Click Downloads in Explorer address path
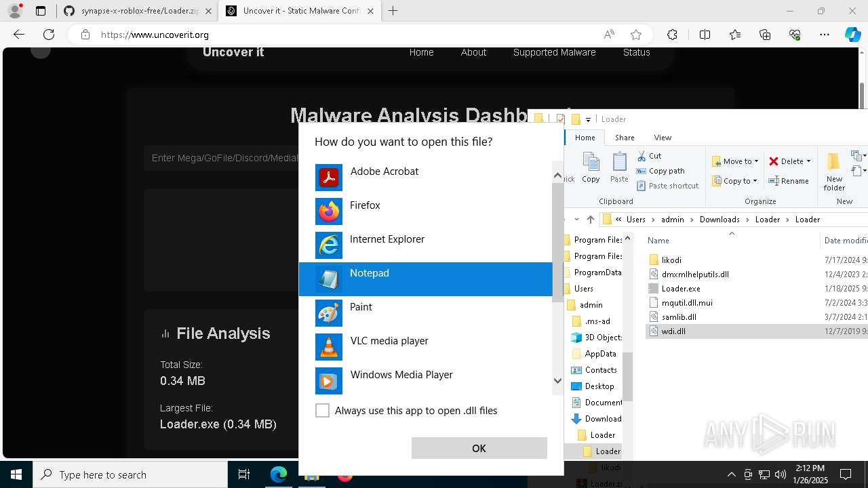Screen dimensions: 868x488 [x=719, y=220]
